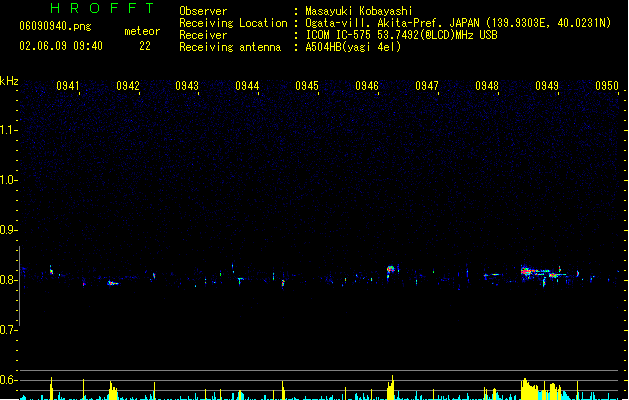Click the 1.0 kHz axis label
The height and width of the screenshot is (400, 629).
tap(8, 180)
